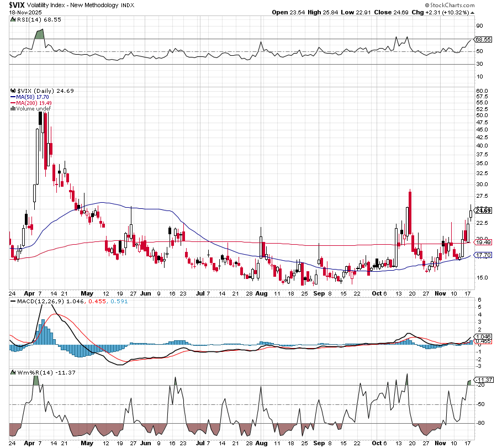Viewport: 497px width, 448px height.
Task: Select the Oct label on the date axis
Action: coord(378,293)
